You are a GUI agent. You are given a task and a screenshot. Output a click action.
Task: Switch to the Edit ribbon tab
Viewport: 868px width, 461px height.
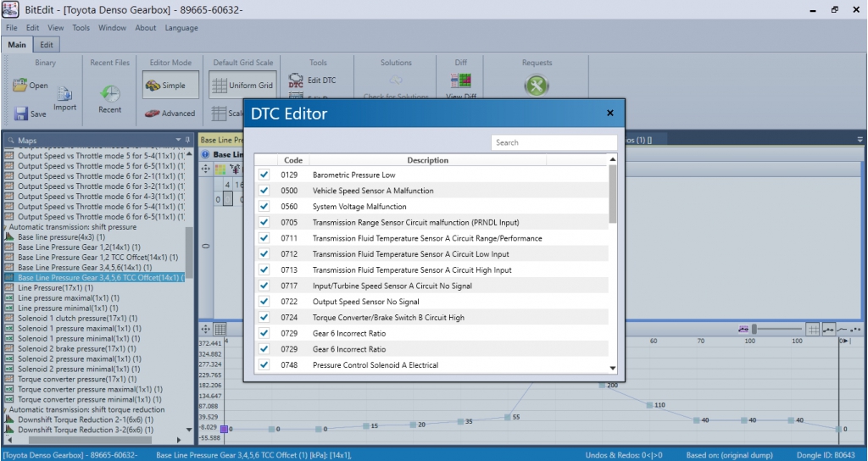click(47, 45)
